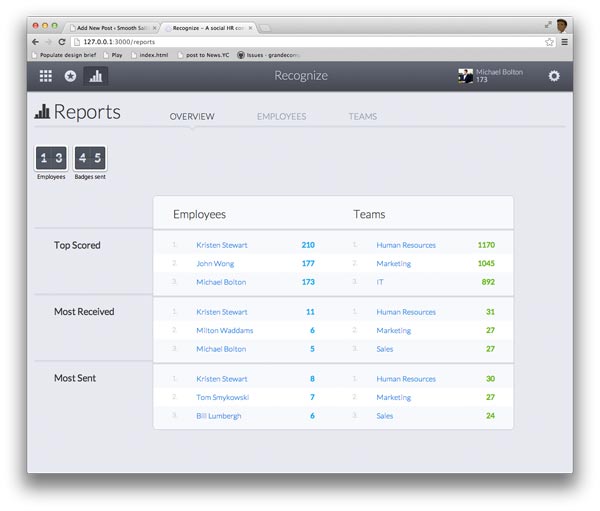Open Human Resources team in Most Received

(406, 312)
